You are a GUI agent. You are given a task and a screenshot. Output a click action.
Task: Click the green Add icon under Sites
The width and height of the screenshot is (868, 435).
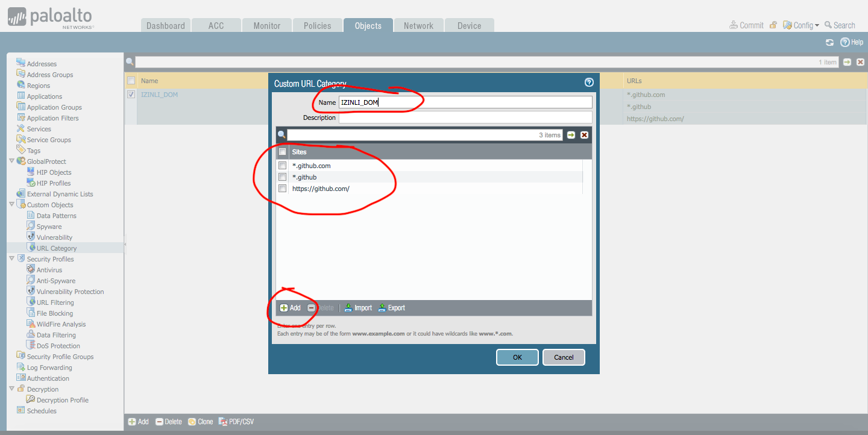point(284,308)
